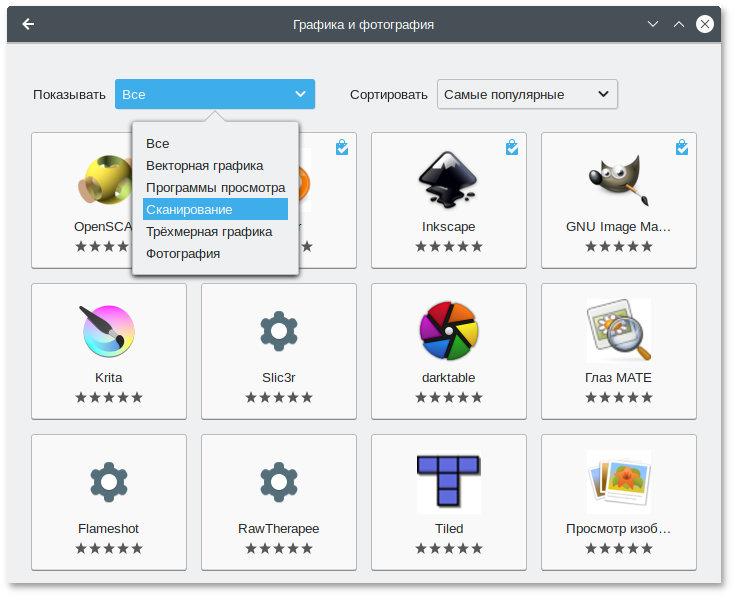Screen dimensions: 734x597
Task: Close the Графика и фотография window
Action: (705, 24)
